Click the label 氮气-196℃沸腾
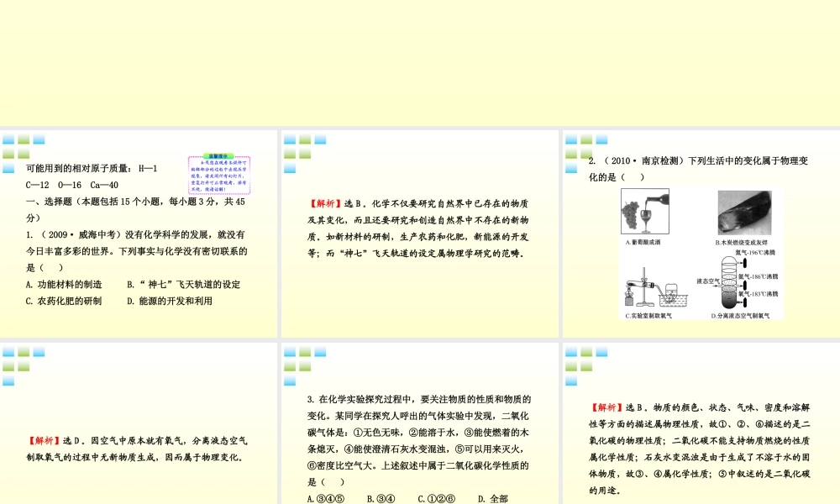Image resolution: width=840 pixels, height=504 pixels. coord(755,252)
